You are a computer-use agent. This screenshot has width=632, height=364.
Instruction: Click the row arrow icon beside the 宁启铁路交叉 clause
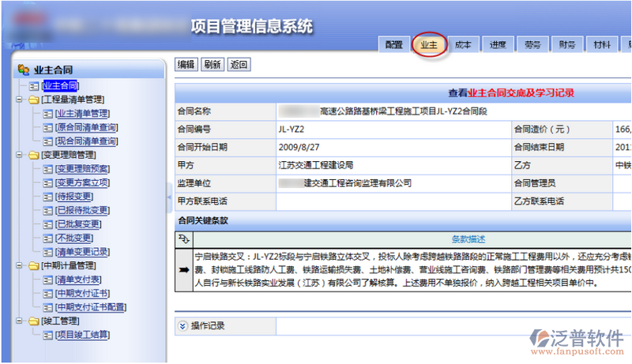pos(184,270)
